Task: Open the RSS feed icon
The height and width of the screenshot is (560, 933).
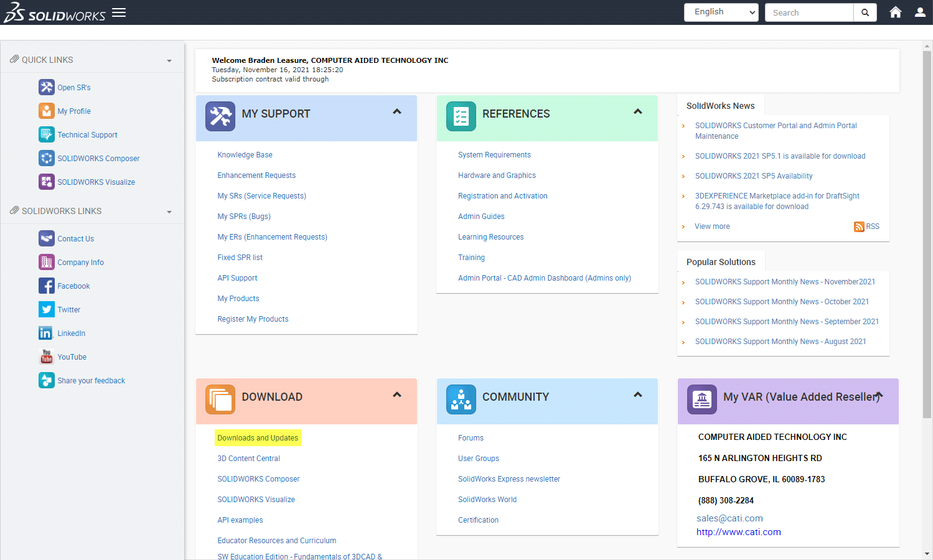Action: pyautogui.click(x=859, y=226)
